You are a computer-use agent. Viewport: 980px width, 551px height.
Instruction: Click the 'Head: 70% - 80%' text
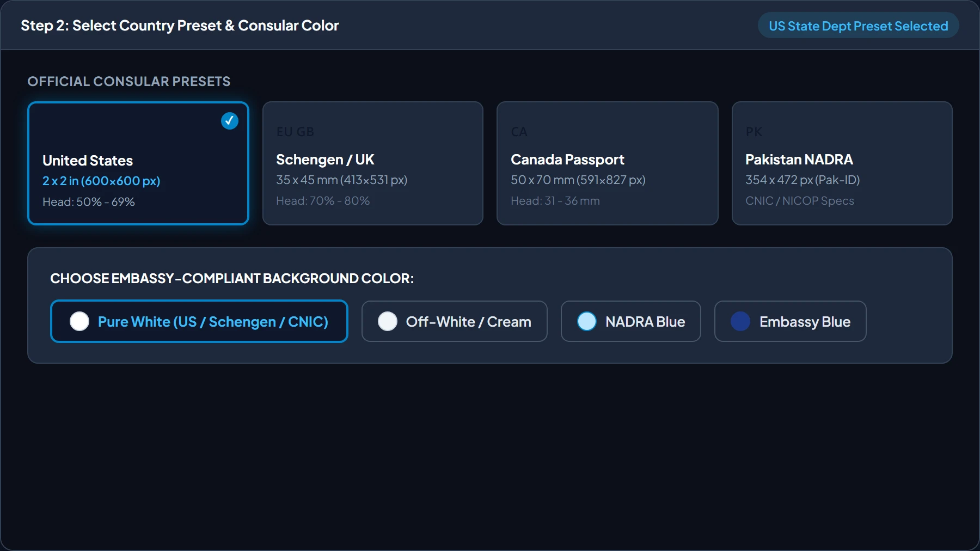[x=323, y=201]
